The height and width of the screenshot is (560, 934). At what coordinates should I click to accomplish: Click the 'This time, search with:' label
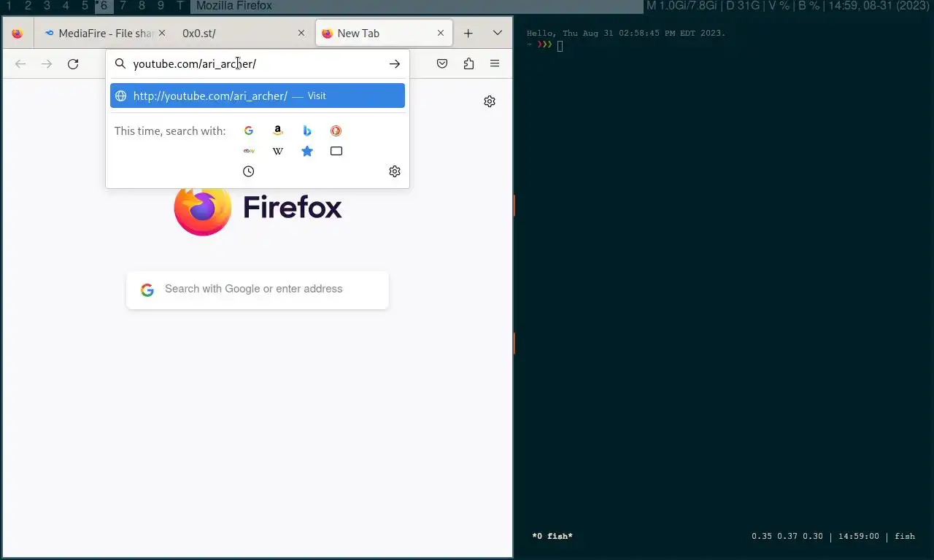point(170,131)
